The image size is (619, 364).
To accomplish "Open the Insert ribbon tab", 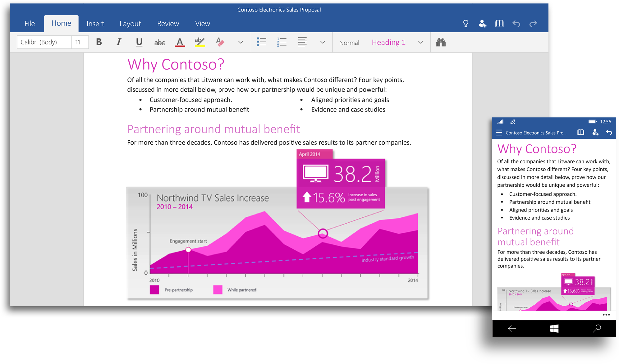I will coord(95,23).
